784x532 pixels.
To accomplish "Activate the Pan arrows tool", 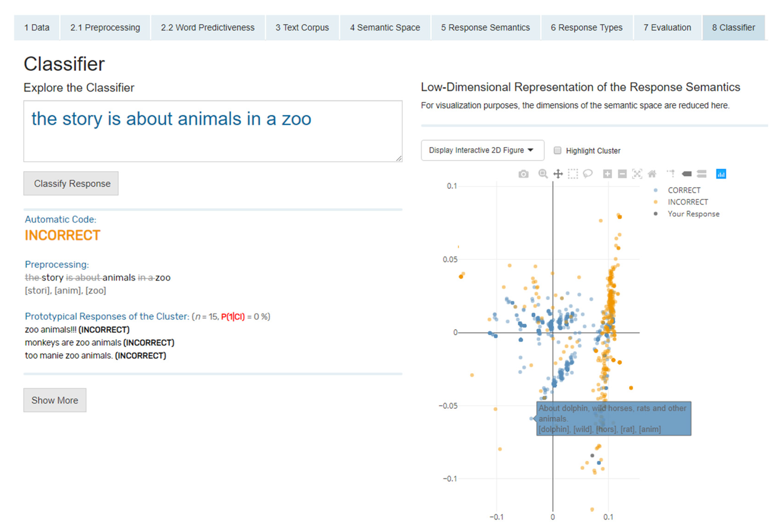I will pyautogui.click(x=558, y=174).
